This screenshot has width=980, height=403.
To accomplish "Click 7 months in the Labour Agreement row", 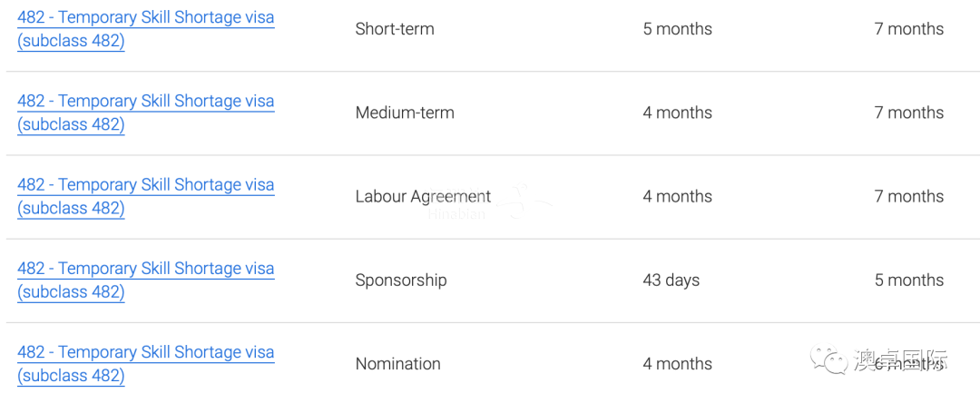I will pyautogui.click(x=908, y=196).
